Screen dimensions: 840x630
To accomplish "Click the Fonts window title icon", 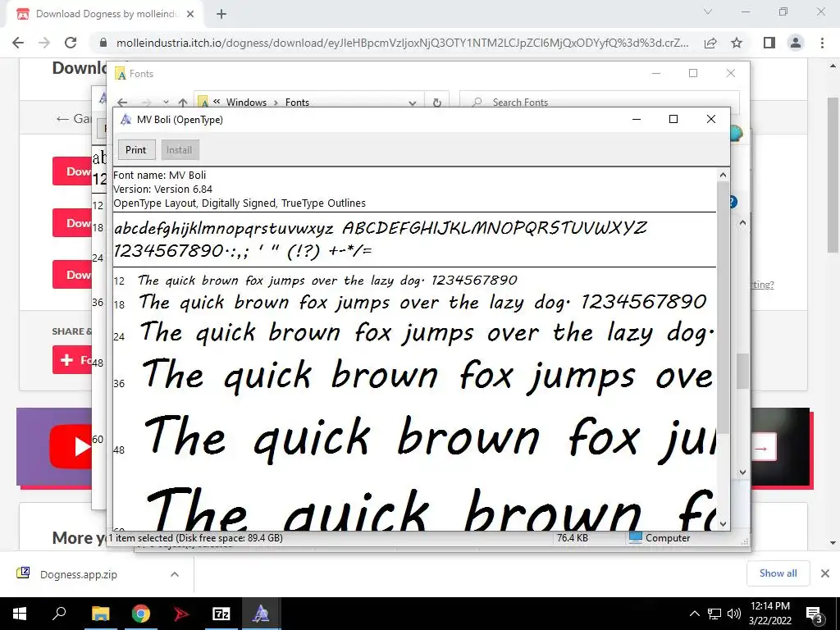I will [121, 73].
